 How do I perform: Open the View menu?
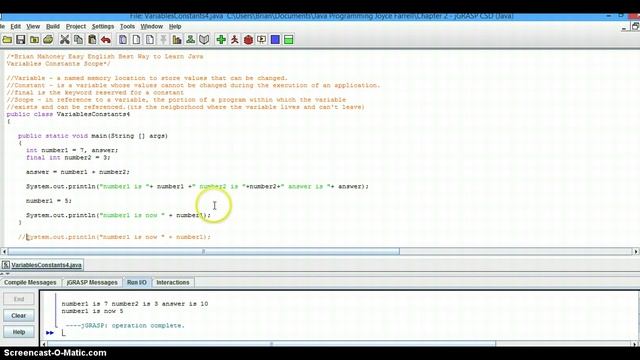point(33,27)
